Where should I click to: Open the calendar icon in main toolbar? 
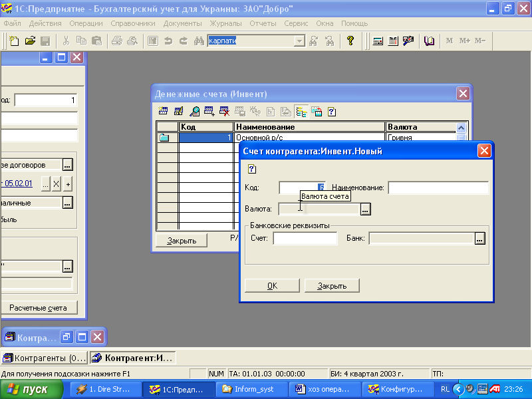tap(393, 41)
